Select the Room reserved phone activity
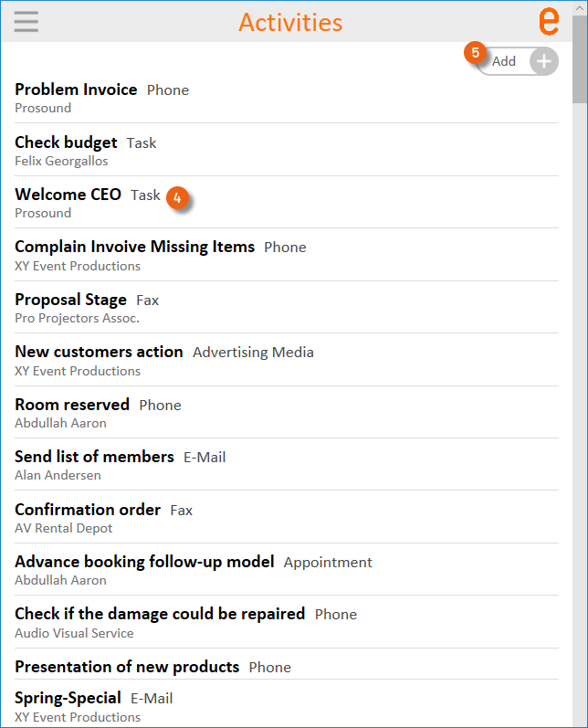The height and width of the screenshot is (728, 588). point(72,405)
